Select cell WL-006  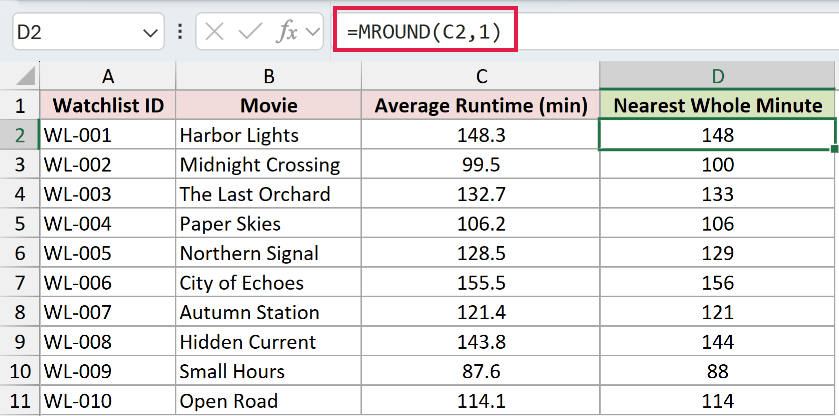(108, 282)
